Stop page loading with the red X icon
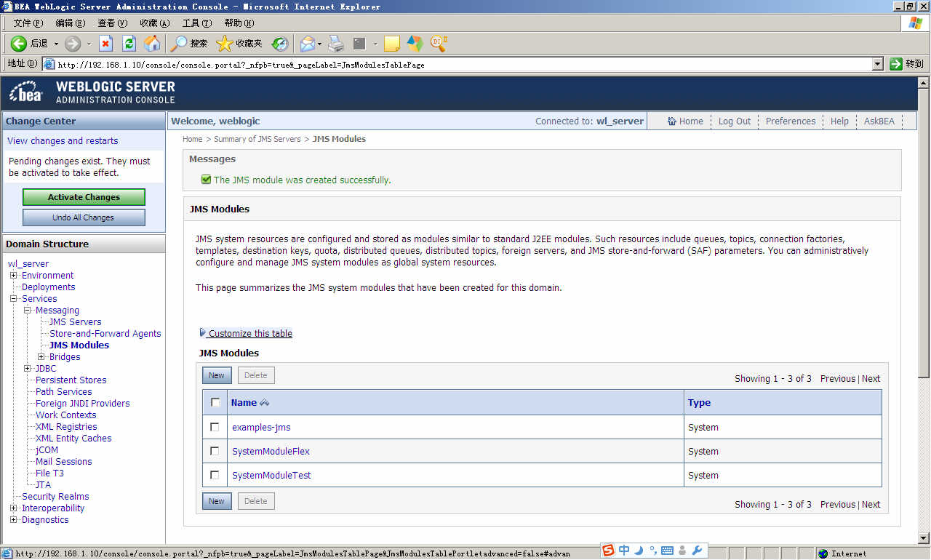 click(x=106, y=44)
